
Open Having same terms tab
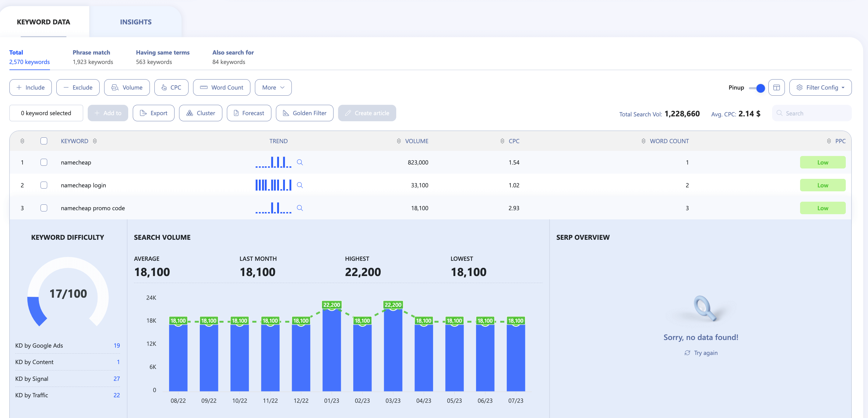click(163, 57)
